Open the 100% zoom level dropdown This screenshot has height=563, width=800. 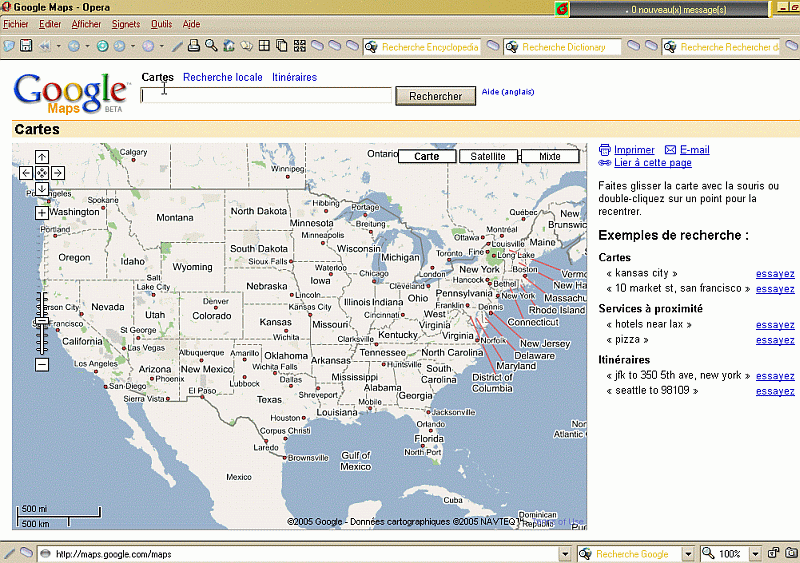click(755, 554)
